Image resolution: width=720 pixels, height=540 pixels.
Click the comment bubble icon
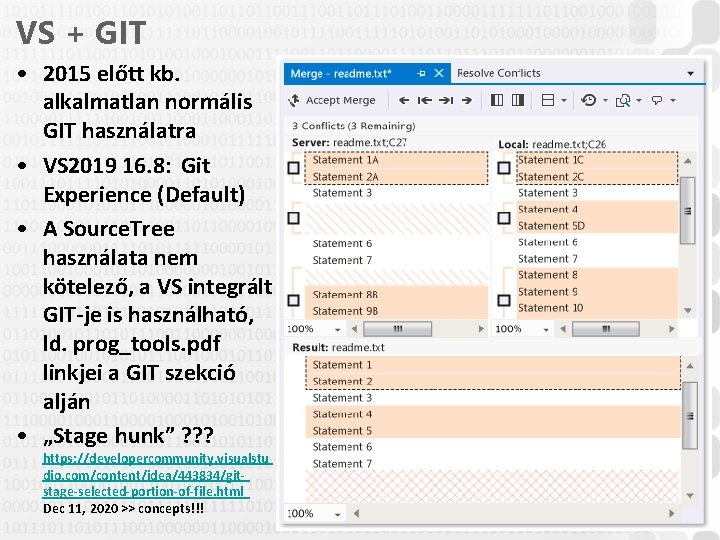(657, 100)
